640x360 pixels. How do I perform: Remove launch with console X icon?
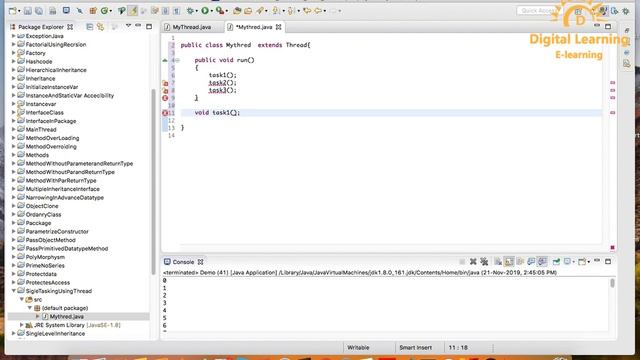pos(473,262)
